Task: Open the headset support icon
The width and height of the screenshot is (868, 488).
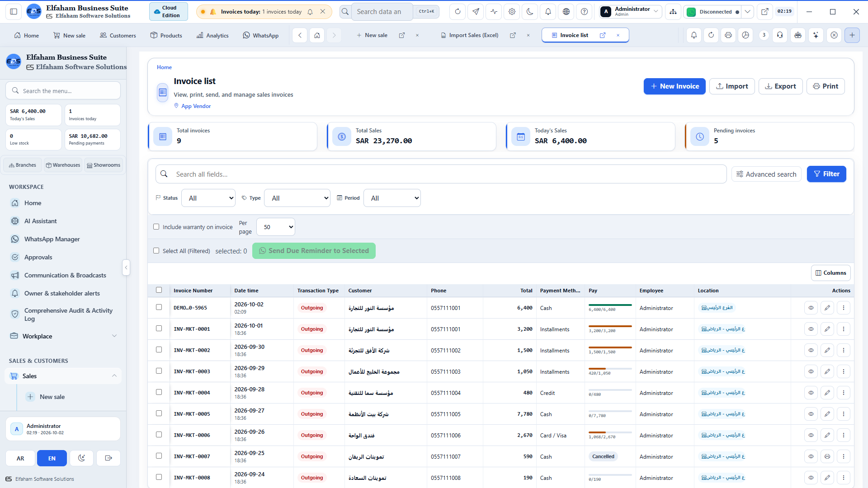Action: click(780, 35)
